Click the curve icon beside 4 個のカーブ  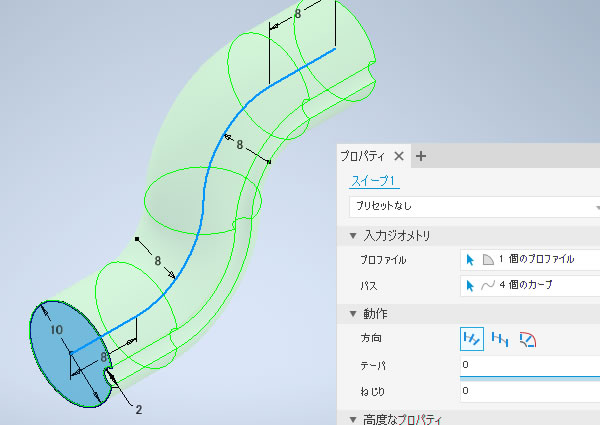(x=488, y=286)
